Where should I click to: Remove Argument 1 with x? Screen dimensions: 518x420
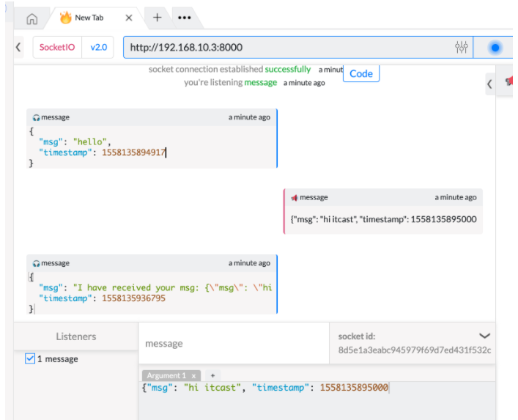[193, 376]
